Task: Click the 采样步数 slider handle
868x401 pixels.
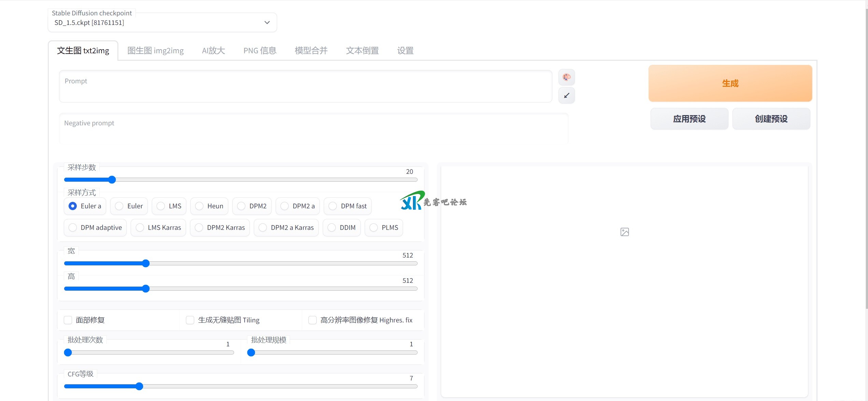Action: click(112, 180)
